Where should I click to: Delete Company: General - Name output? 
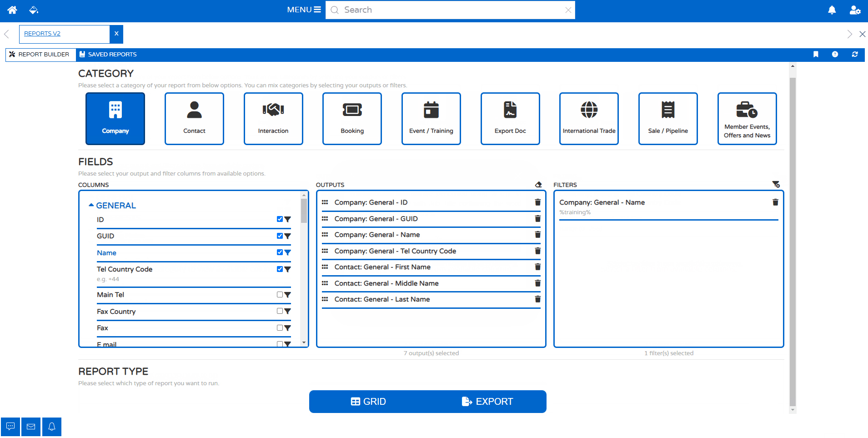[537, 235]
